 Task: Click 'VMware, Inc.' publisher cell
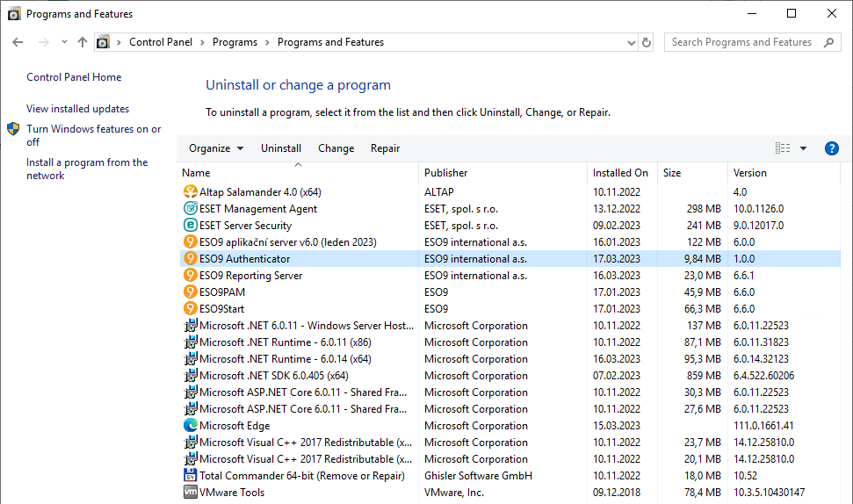[x=453, y=493]
